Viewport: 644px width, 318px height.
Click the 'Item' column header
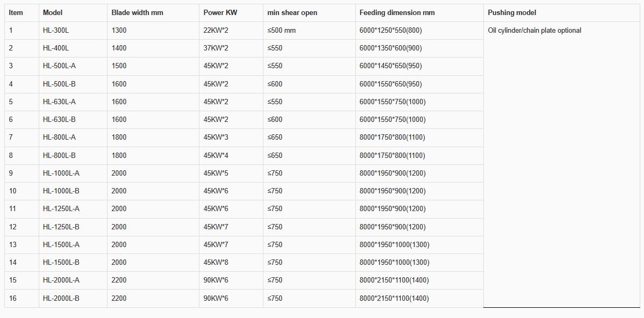[16, 12]
